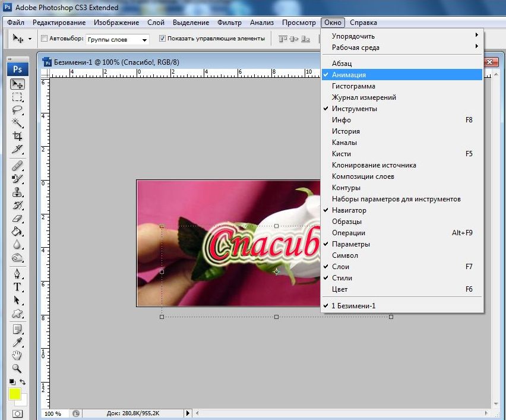506x420 pixels.
Task: Open the Move tool preset picker arrow
Action: pyautogui.click(x=30, y=39)
